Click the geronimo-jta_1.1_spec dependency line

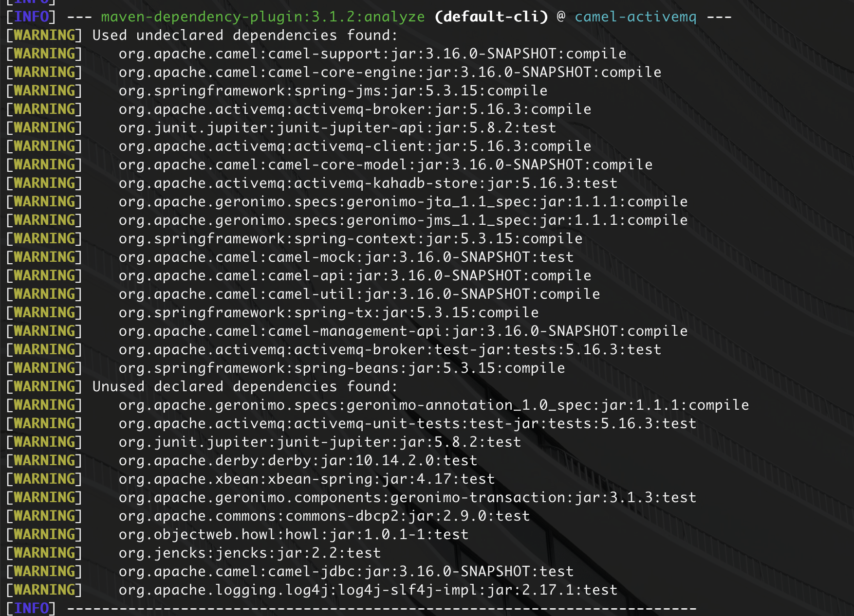coord(403,202)
